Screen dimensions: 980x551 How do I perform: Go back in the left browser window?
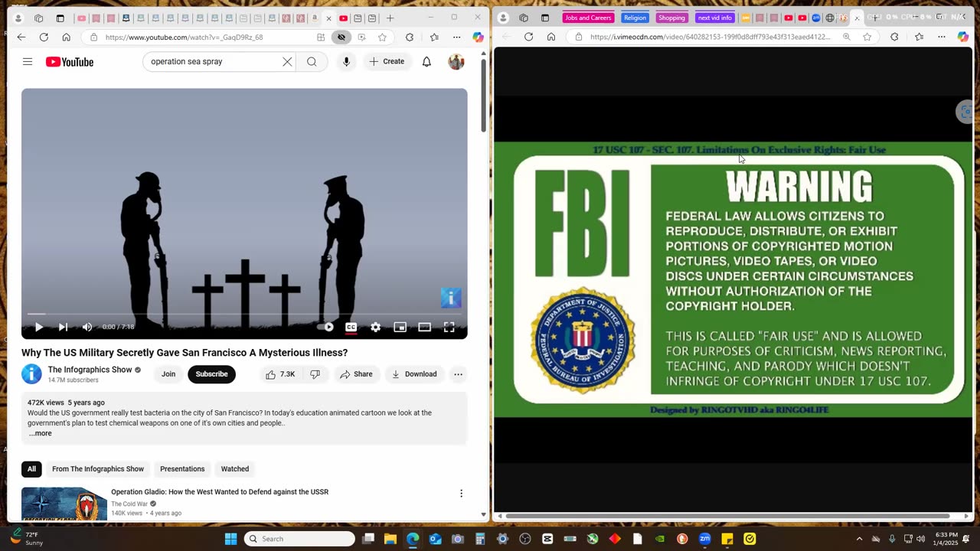pyautogui.click(x=21, y=37)
